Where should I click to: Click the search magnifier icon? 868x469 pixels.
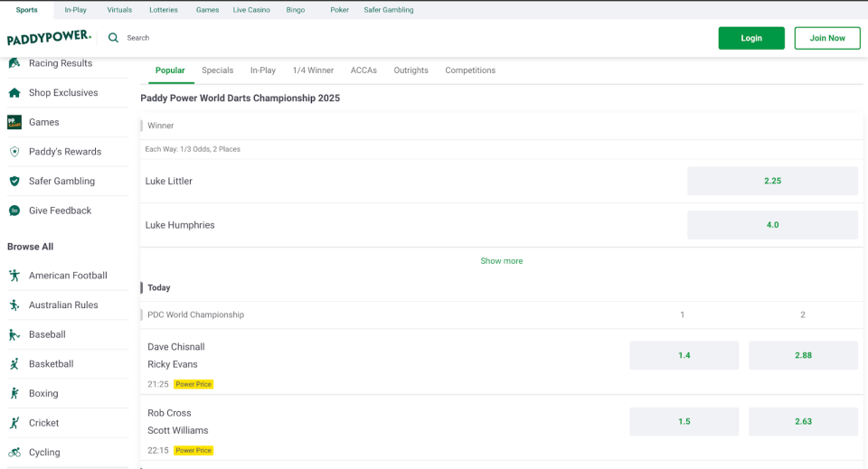[x=114, y=38]
